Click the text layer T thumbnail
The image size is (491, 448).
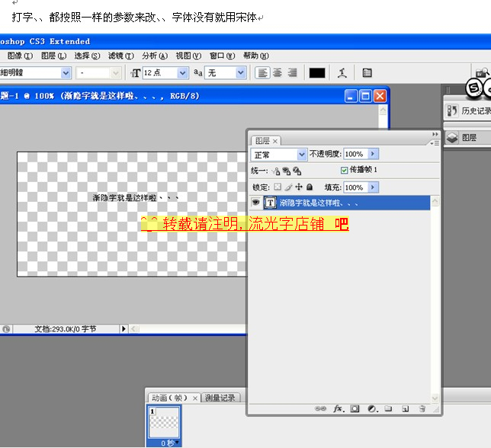tap(270, 203)
